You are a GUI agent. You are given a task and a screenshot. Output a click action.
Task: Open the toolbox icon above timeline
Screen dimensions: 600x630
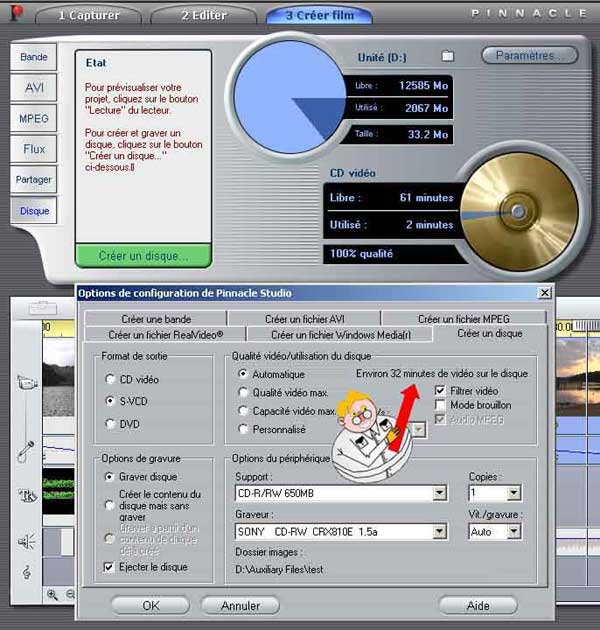tap(43, 308)
